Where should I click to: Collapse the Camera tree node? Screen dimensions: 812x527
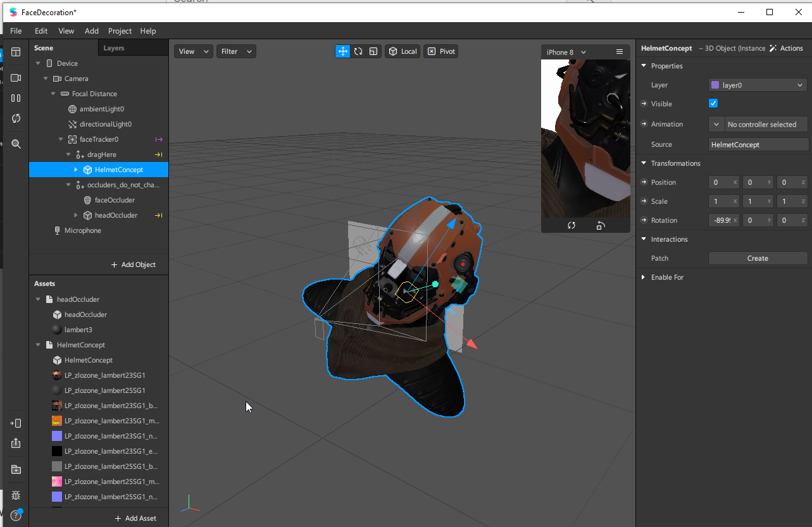(x=46, y=78)
